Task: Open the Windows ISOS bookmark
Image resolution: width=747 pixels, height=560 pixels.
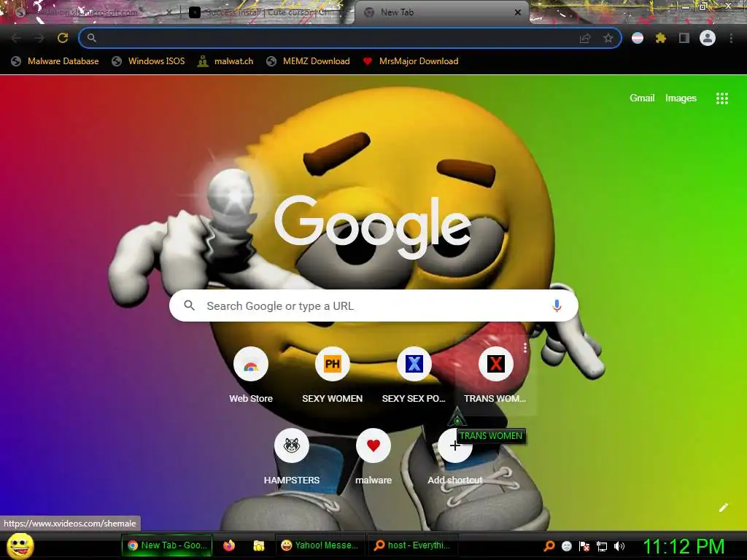Action: tap(148, 61)
